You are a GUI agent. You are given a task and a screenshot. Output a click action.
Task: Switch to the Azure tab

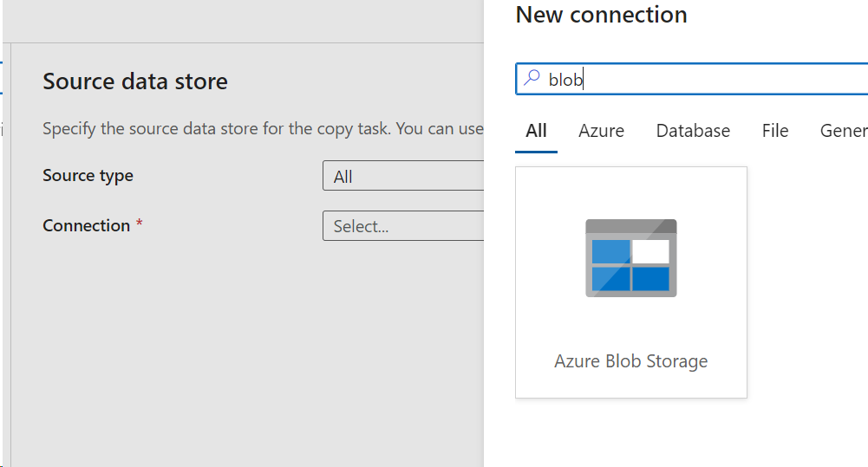(601, 131)
